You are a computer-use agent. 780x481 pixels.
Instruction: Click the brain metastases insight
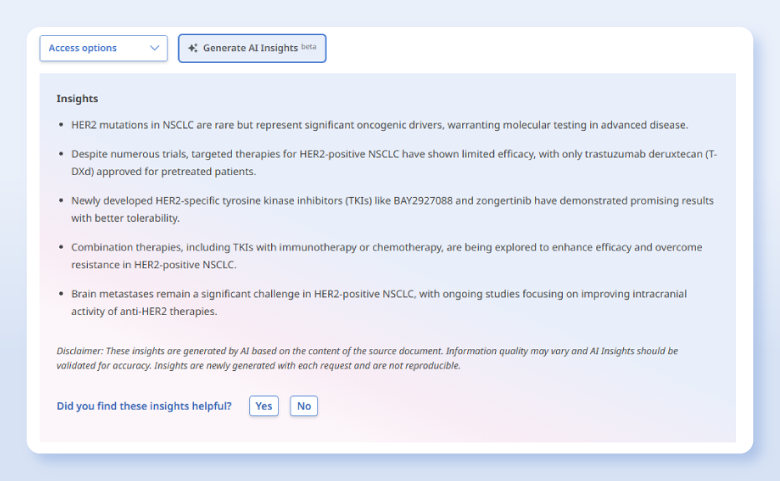(380, 302)
